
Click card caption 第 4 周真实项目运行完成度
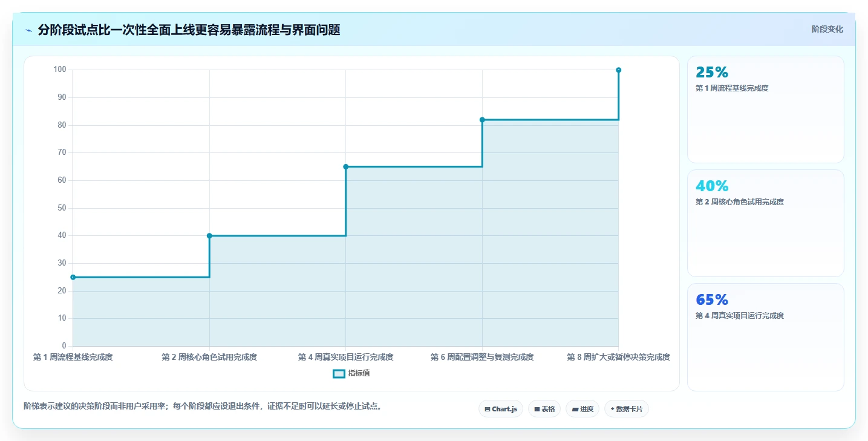(x=740, y=316)
